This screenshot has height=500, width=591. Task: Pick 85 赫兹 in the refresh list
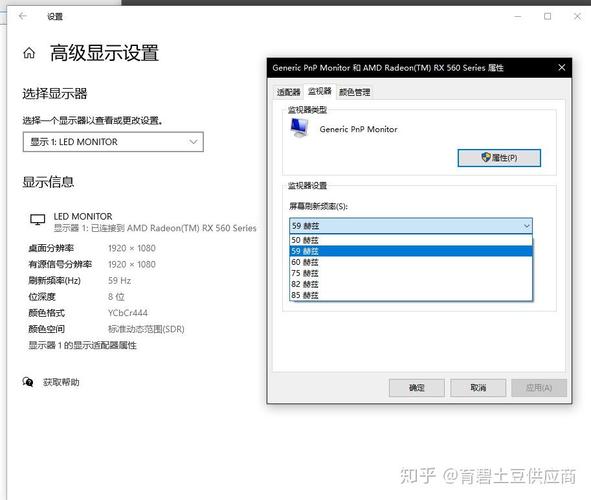(411, 295)
